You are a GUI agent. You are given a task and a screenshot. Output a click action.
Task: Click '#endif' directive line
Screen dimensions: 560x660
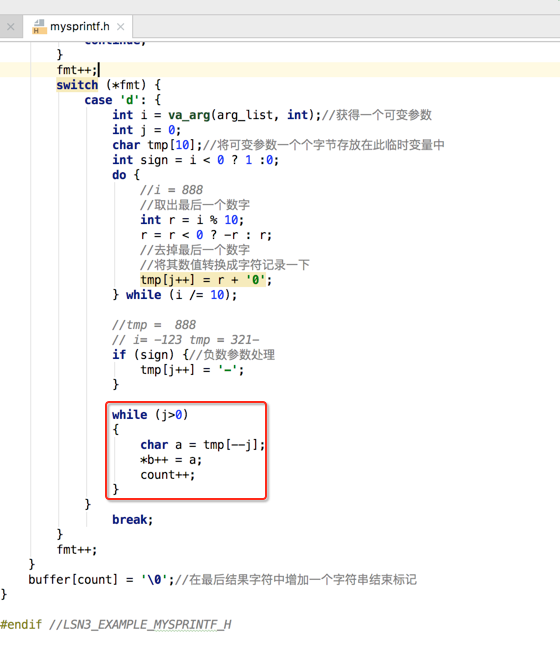click(x=21, y=625)
